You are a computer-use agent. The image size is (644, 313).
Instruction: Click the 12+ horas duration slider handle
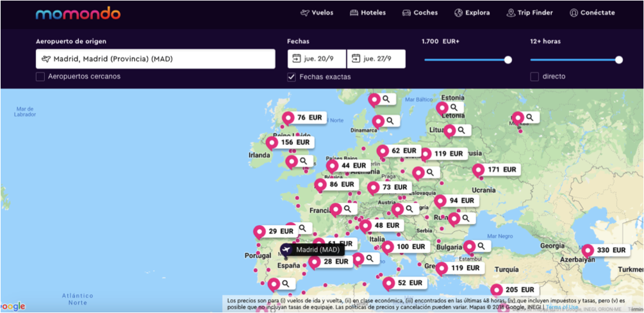(619, 60)
